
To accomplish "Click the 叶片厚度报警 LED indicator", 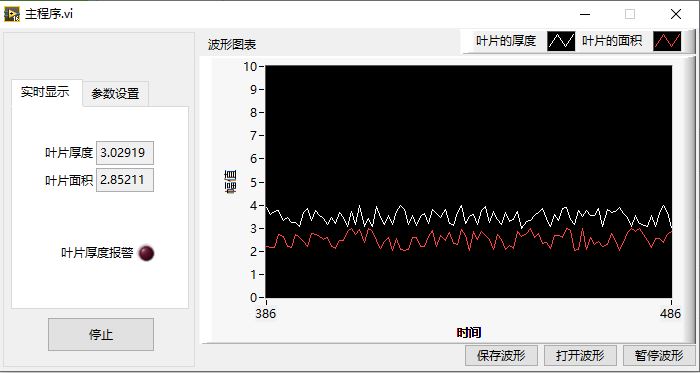I will pos(146,253).
